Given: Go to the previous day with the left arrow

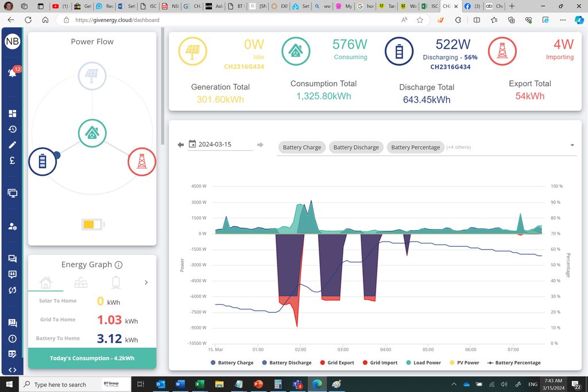Looking at the screenshot, I should [181, 145].
